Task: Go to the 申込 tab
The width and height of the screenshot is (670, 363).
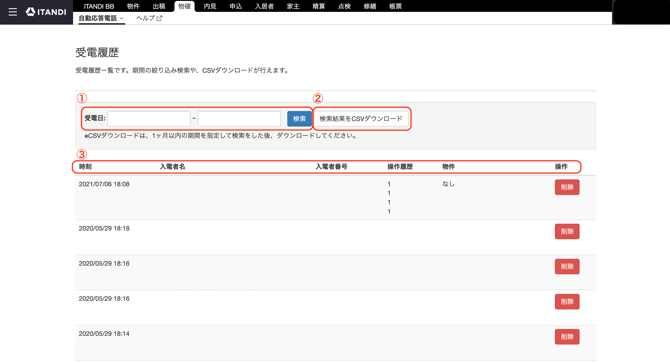Action: click(x=236, y=6)
